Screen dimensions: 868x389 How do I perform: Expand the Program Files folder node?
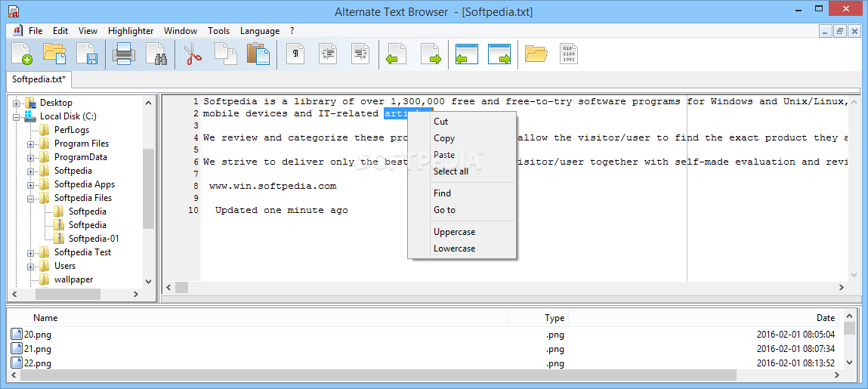tap(30, 144)
